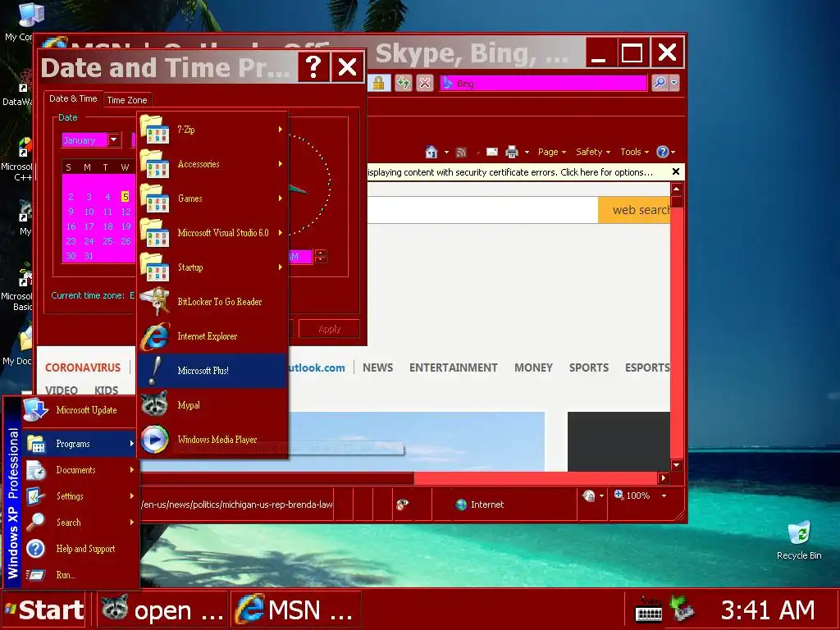This screenshot has width=840, height=630.
Task: Select day 5 in the calendar
Action: click(x=126, y=197)
